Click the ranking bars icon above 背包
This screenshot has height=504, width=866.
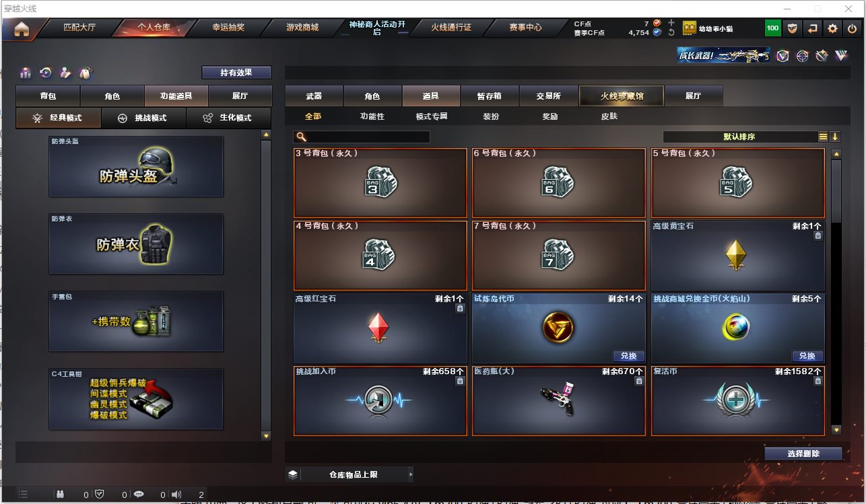tap(26, 73)
